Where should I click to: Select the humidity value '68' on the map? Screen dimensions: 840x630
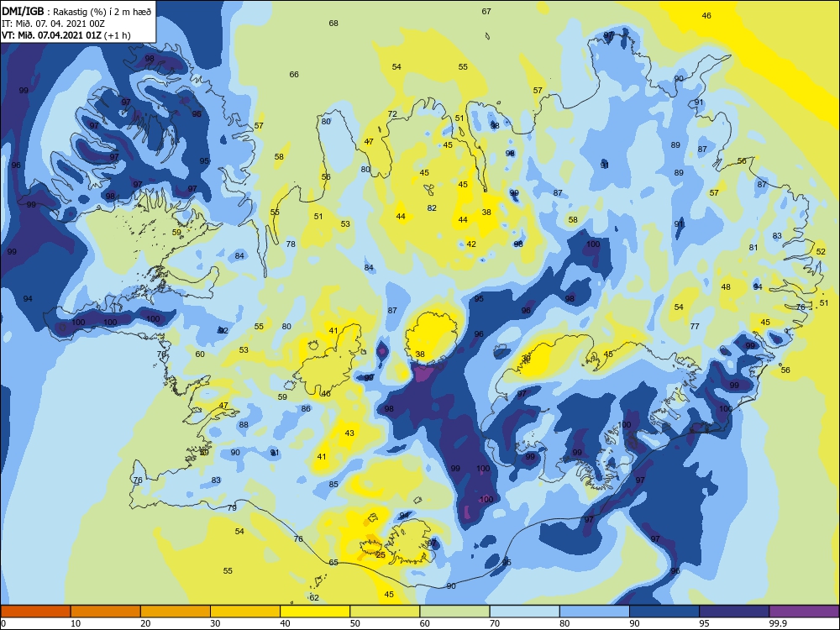[333, 23]
